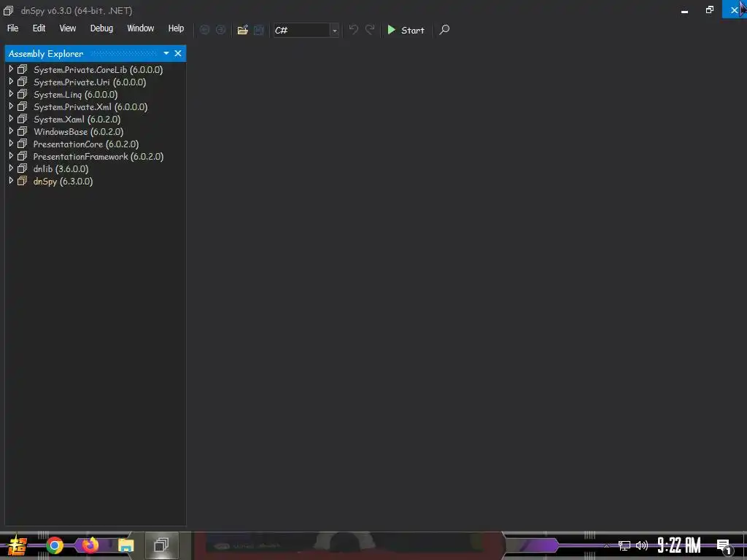
Task: Click the assembly icon beside System.Private.Xml
Action: tap(23, 106)
